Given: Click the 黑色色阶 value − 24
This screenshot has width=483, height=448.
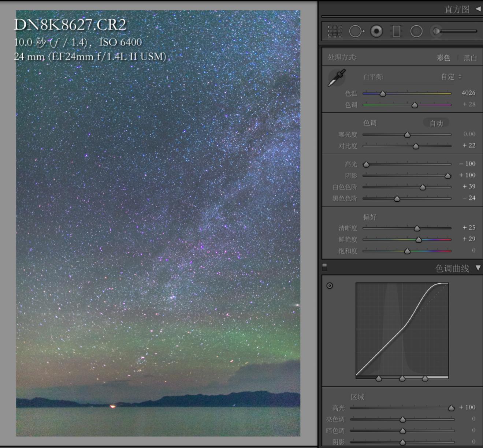Looking at the screenshot, I should click(x=469, y=198).
